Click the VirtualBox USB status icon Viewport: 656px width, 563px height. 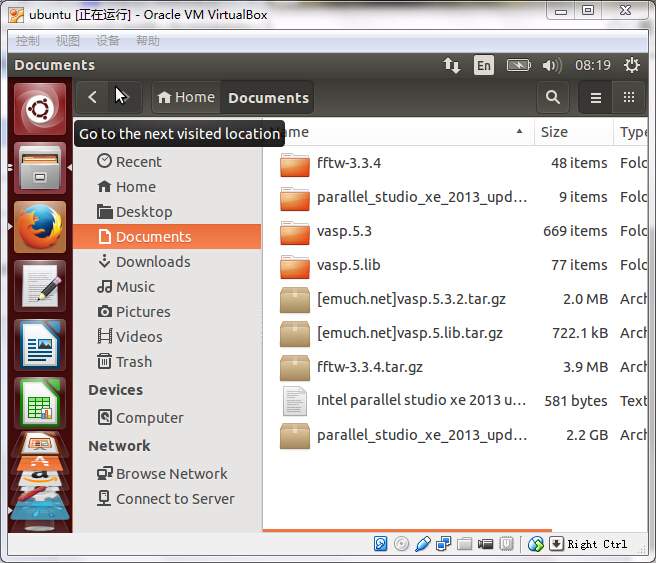(423, 544)
